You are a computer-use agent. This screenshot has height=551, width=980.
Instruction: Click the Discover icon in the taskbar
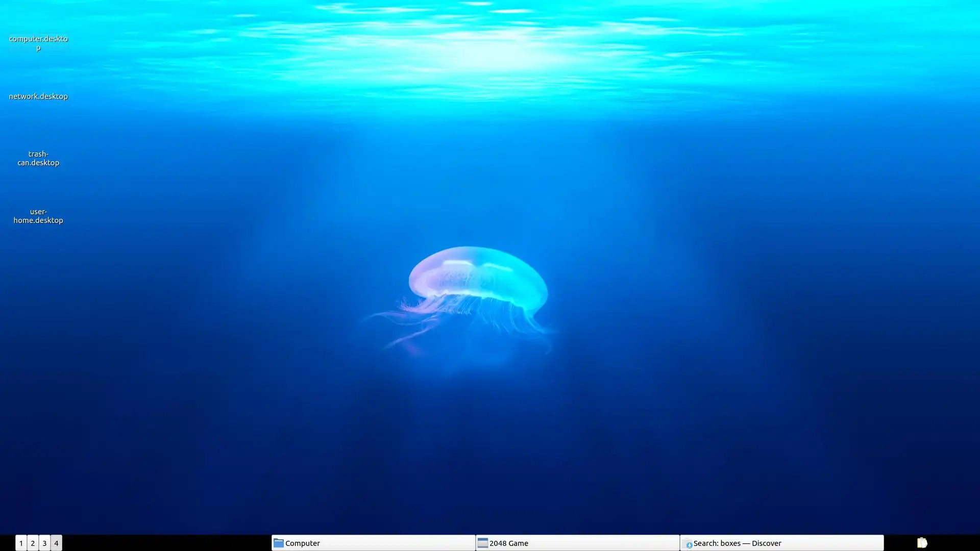pos(687,543)
